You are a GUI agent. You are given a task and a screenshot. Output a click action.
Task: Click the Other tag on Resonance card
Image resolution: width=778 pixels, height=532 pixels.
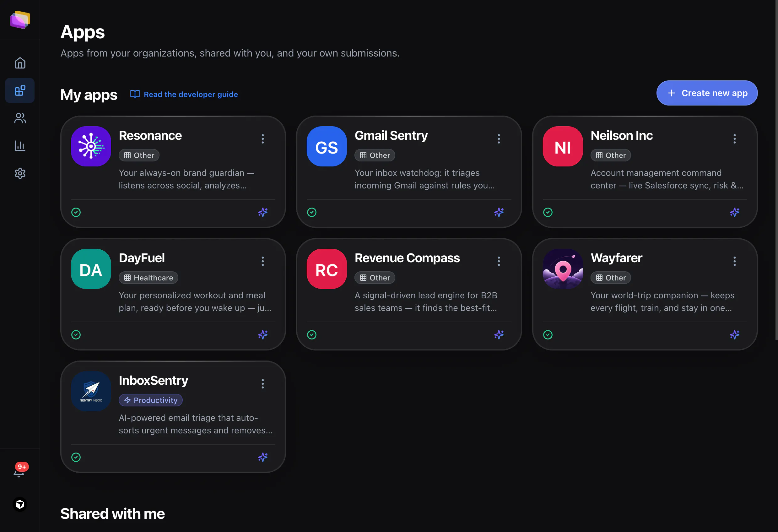tap(139, 155)
